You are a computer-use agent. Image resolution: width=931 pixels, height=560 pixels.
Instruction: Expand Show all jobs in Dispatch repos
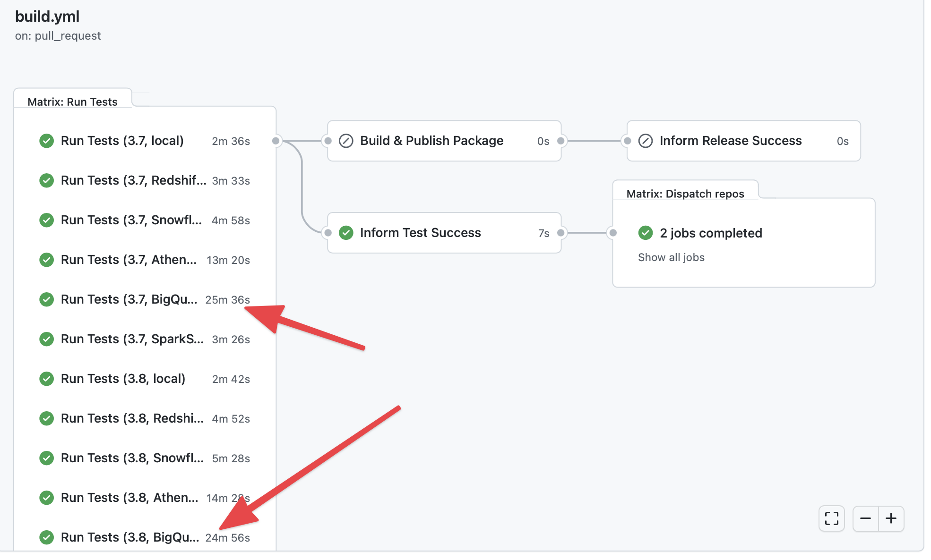[671, 257]
